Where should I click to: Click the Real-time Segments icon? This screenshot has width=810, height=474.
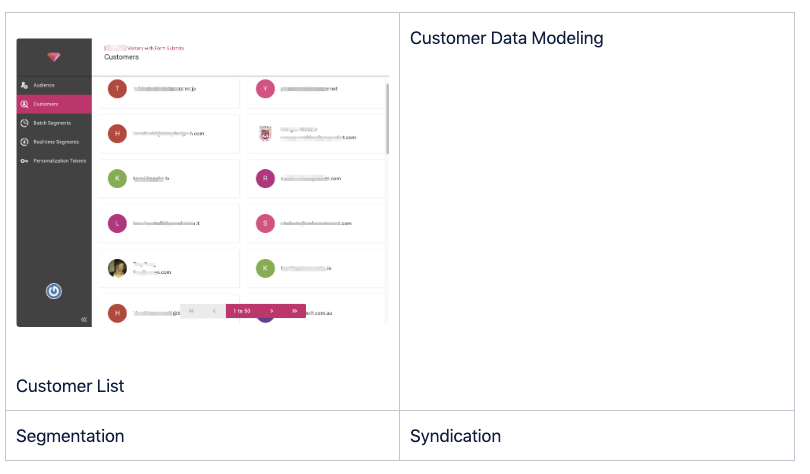pyautogui.click(x=24, y=141)
